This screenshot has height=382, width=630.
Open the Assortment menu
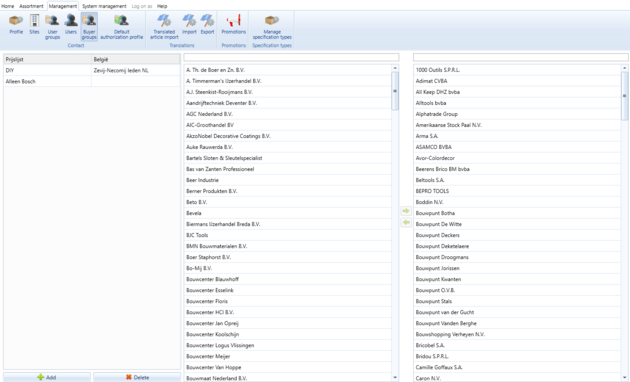pyautogui.click(x=31, y=6)
